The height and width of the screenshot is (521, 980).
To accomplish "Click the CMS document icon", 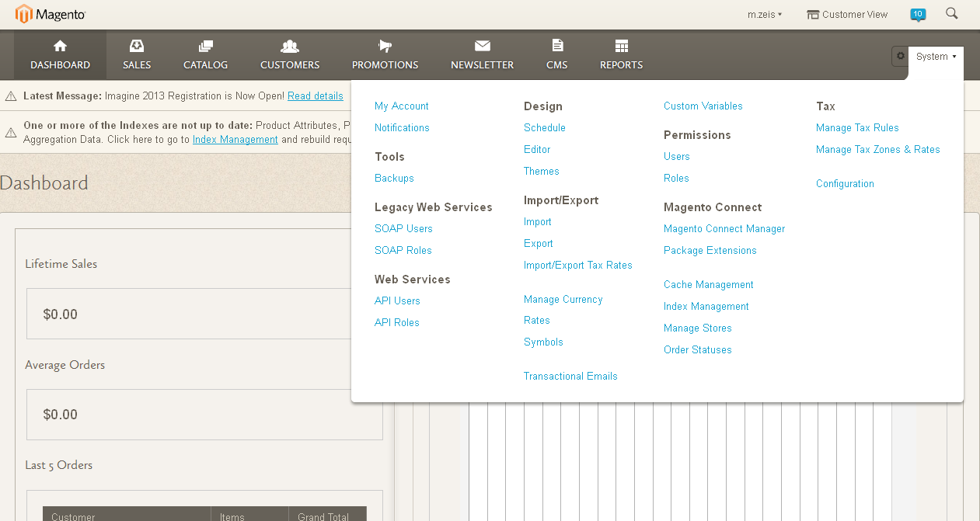I will coord(557,47).
